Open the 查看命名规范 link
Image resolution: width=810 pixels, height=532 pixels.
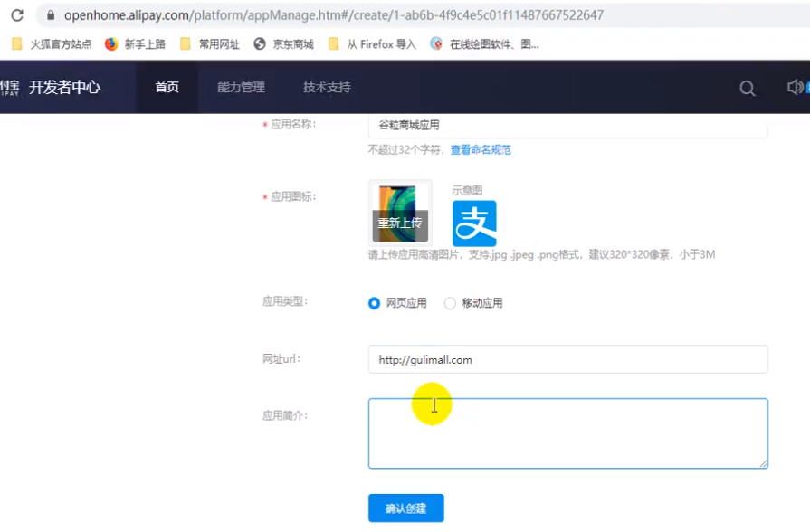click(481, 150)
